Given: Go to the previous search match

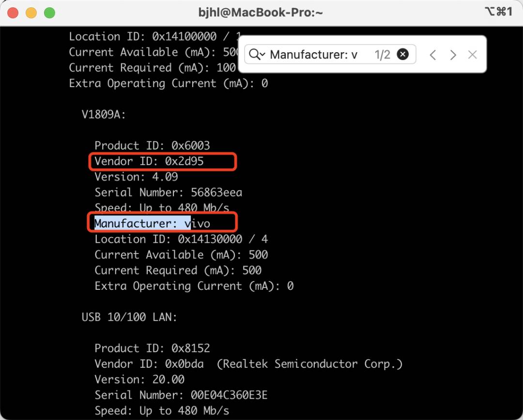Looking at the screenshot, I should (432, 55).
